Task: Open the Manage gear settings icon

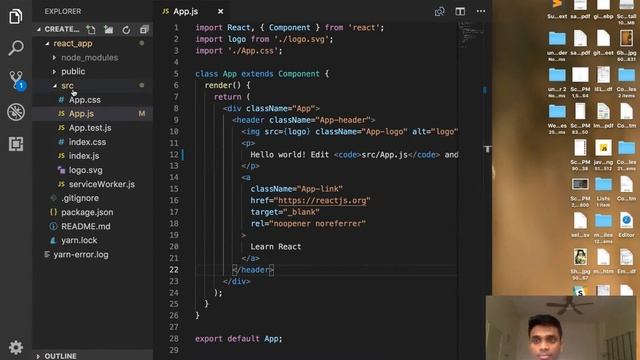Action: [16, 347]
